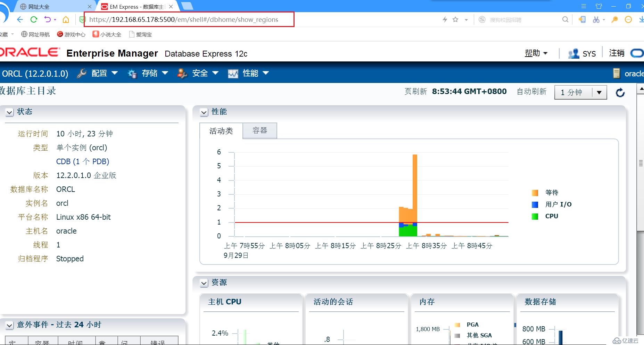This screenshot has width=644, height=345.
Task: Click the storage gears icon next to 存储
Action: [x=132, y=73]
